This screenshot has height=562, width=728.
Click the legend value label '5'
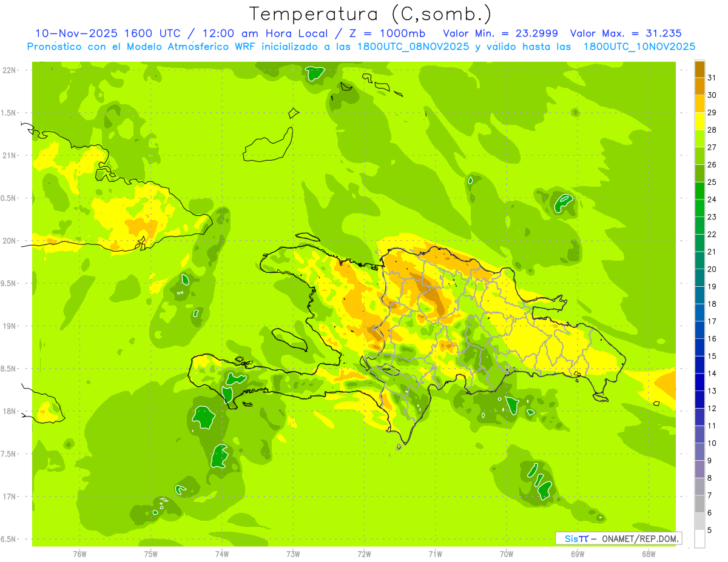point(710,530)
